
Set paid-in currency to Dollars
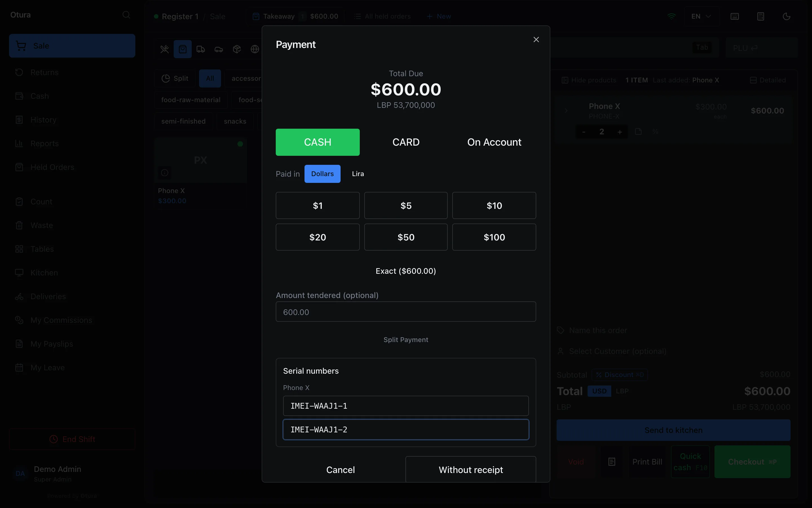tap(322, 174)
